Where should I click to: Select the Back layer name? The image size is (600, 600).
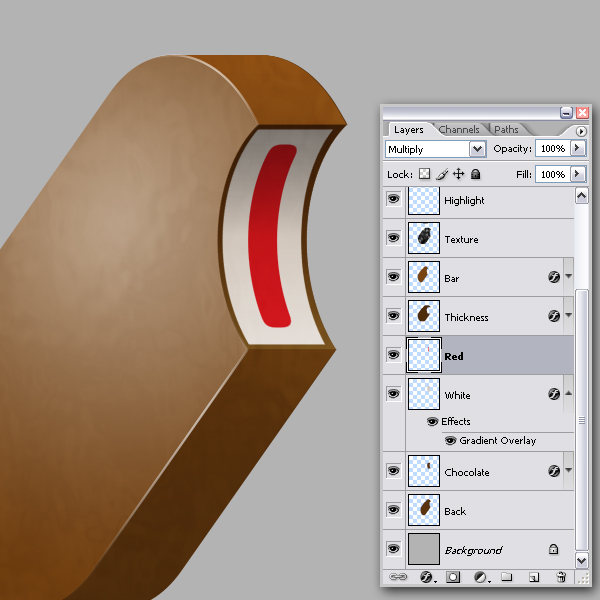(x=455, y=512)
